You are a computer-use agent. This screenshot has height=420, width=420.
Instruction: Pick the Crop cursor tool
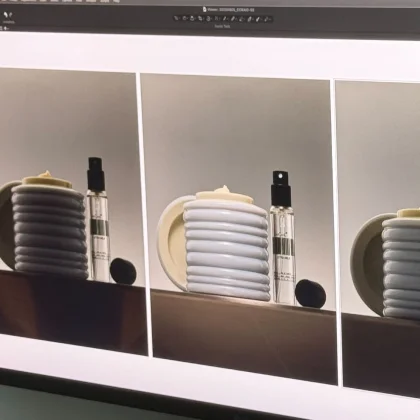(x=200, y=19)
